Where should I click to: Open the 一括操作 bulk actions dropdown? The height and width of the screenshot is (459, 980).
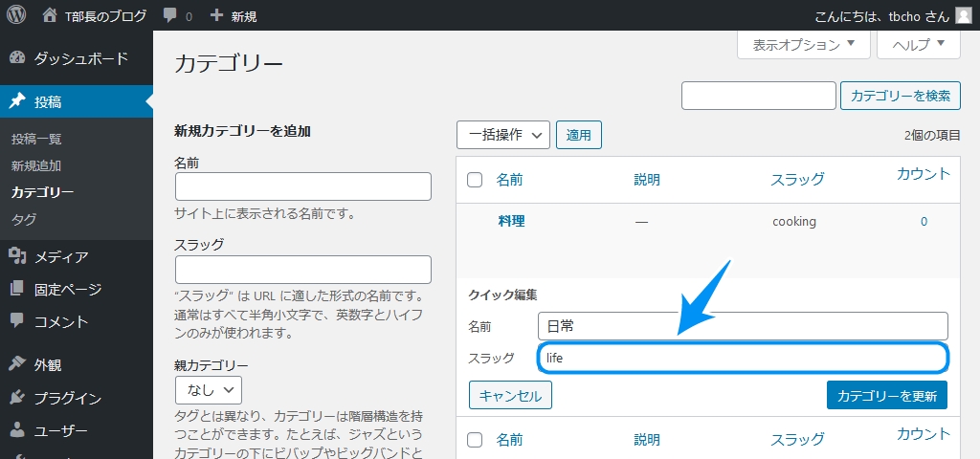[503, 135]
